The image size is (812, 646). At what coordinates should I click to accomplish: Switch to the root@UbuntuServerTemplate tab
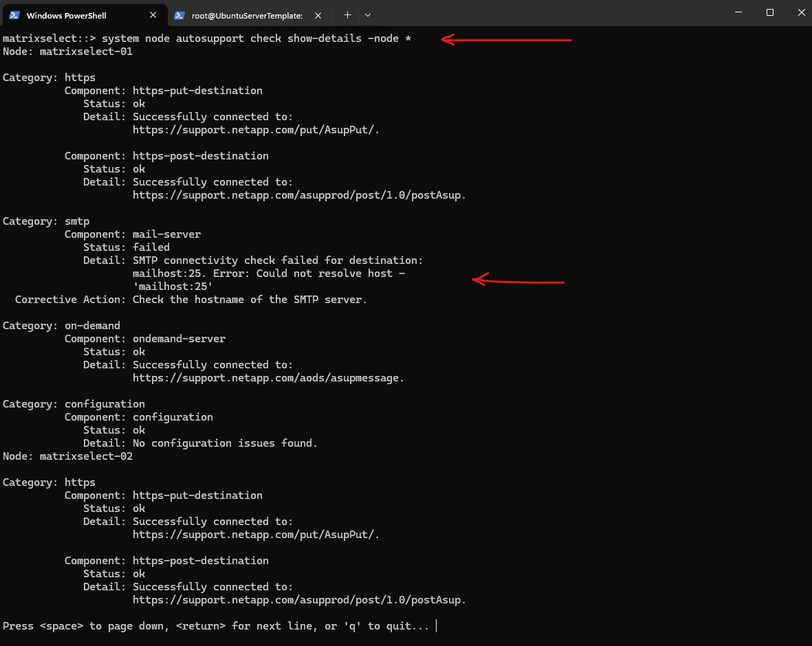[248, 16]
